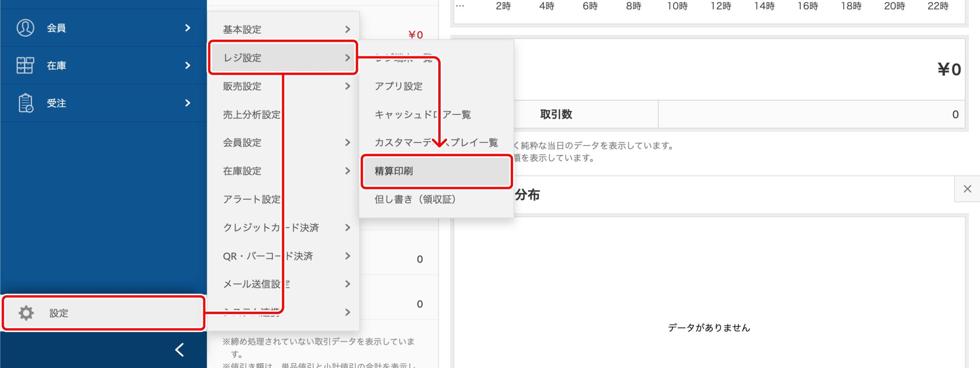Image resolution: width=980 pixels, height=368 pixels.
Task: Expand the 在庫 sidebar chevron
Action: pos(188,65)
